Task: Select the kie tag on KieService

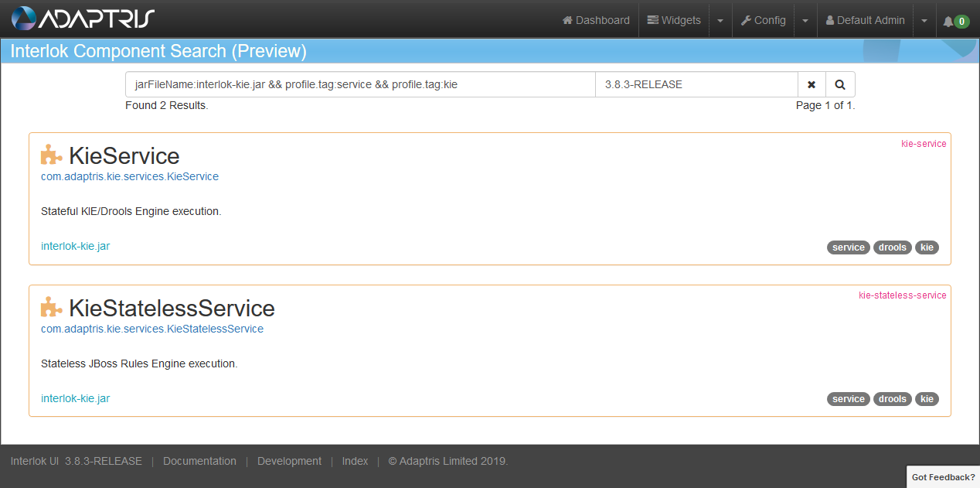Action: point(927,247)
